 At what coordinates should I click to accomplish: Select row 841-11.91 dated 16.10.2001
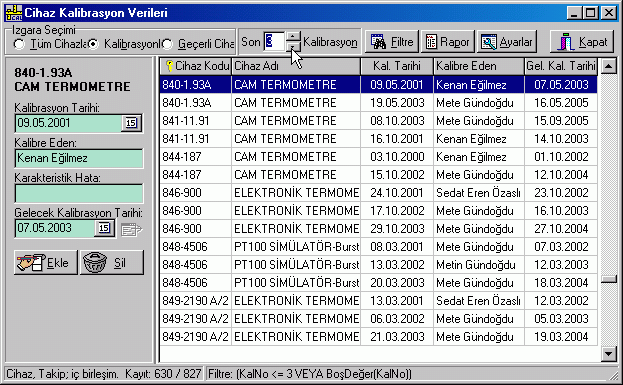coord(378,139)
